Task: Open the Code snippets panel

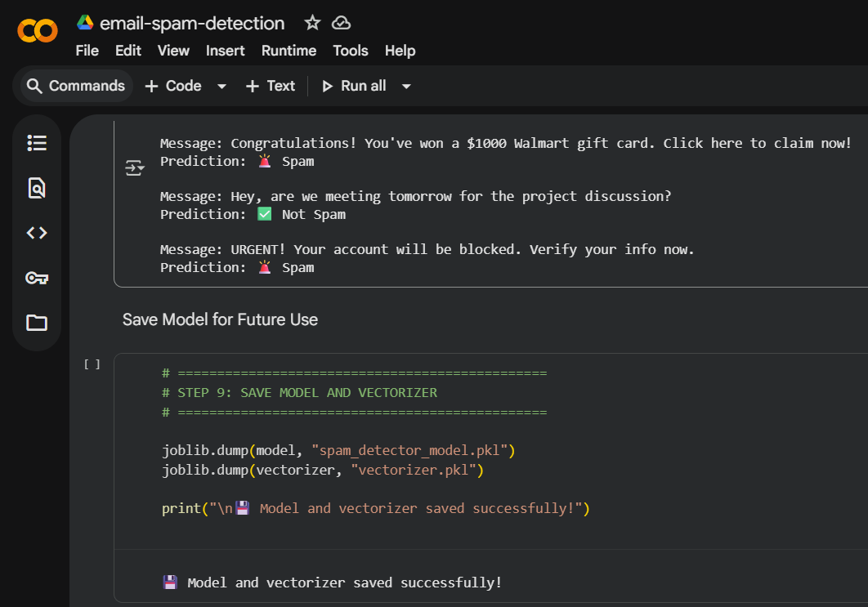Action: pyautogui.click(x=37, y=233)
